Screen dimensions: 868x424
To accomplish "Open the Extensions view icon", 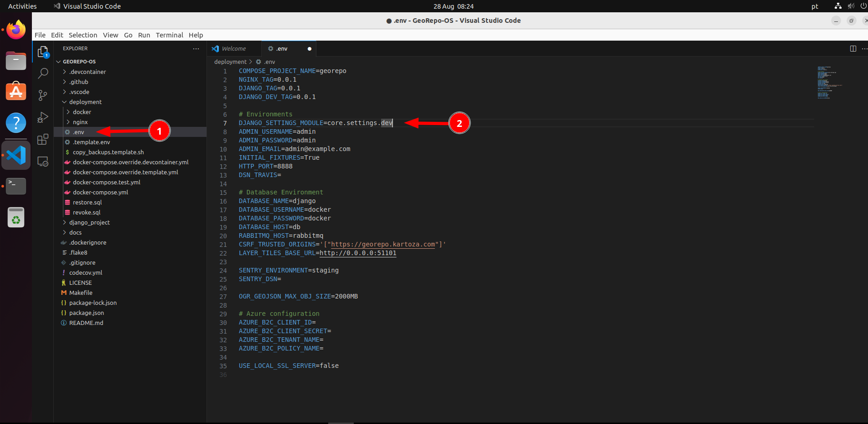I will pos(43,139).
